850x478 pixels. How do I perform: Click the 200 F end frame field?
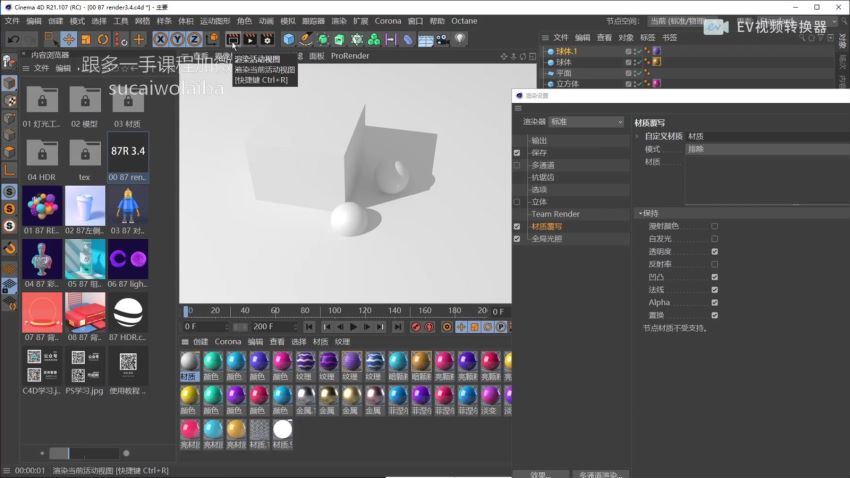[x=275, y=327]
